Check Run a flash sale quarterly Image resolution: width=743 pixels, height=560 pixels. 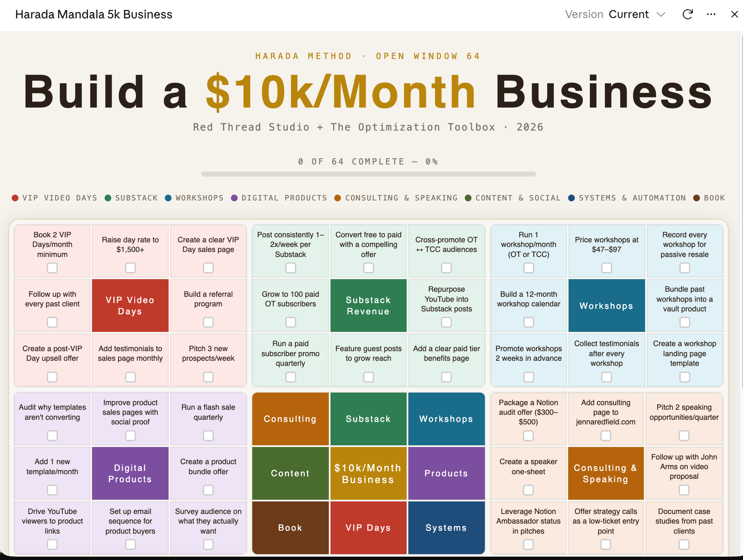(x=208, y=436)
